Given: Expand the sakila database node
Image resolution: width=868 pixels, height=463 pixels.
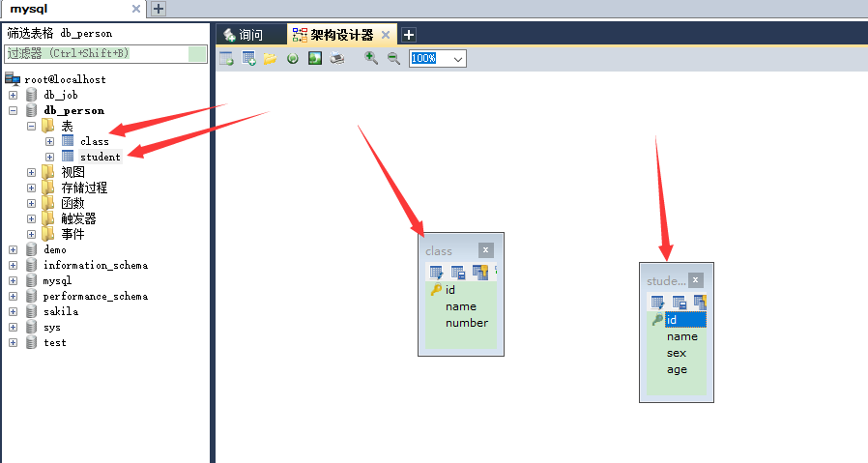Looking at the screenshot, I should coord(13,312).
